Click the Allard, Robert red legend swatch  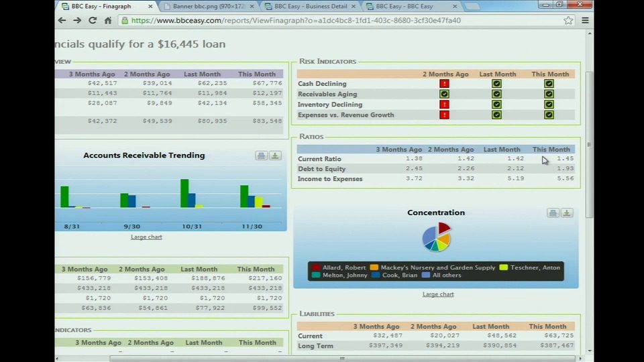coord(316,267)
